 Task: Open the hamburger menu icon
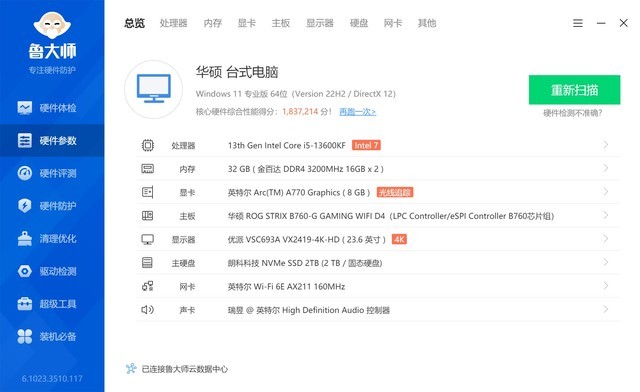(x=578, y=23)
